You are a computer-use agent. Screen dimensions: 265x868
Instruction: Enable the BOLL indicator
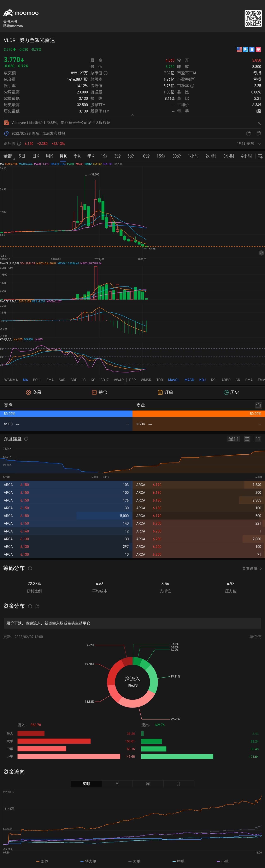tap(37, 380)
